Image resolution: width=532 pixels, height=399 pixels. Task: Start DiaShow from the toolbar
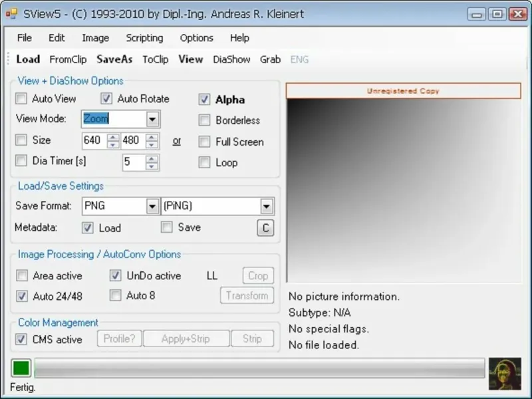click(231, 59)
